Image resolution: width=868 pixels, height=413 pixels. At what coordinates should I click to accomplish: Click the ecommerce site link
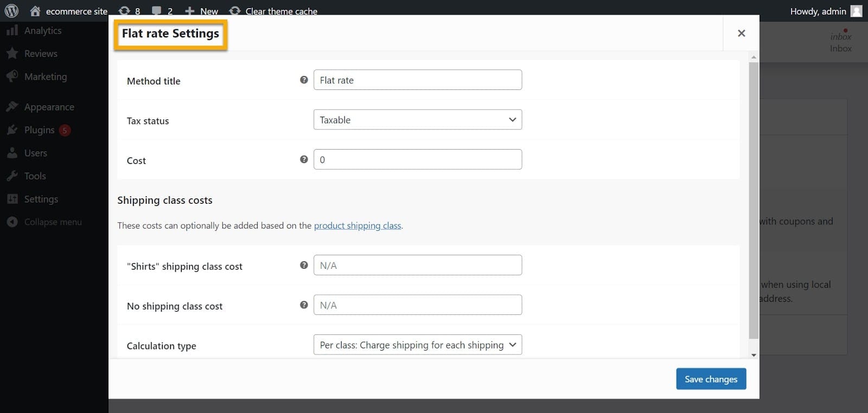(76, 11)
